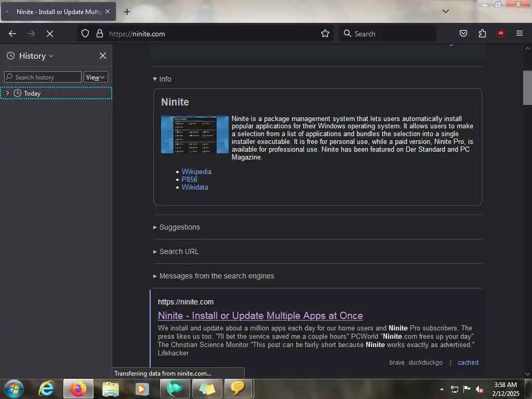Click the brave engine label
This screenshot has width=532, height=399.
coord(396,362)
